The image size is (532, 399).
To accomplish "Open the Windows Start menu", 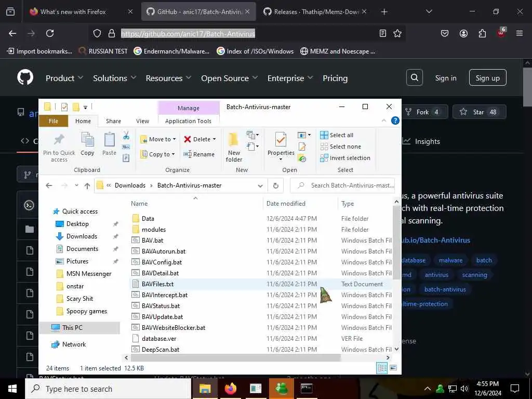I will point(12,389).
